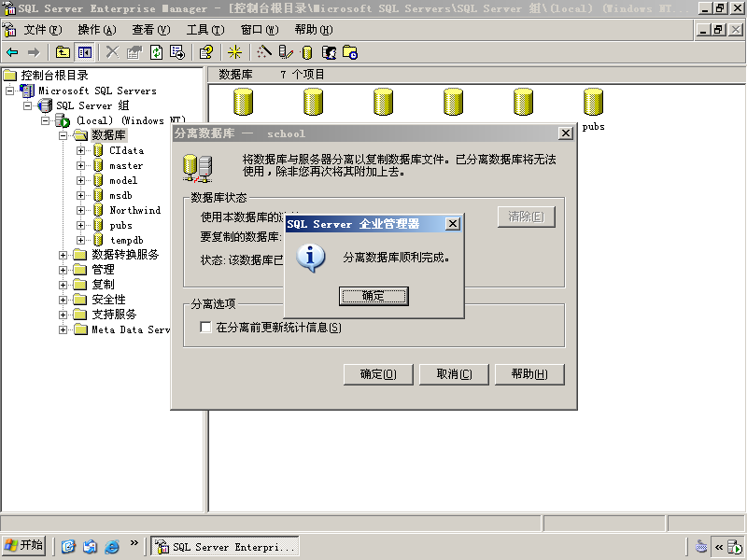Confirm message box with 确定 button
The width and height of the screenshot is (747, 560).
pos(373,296)
